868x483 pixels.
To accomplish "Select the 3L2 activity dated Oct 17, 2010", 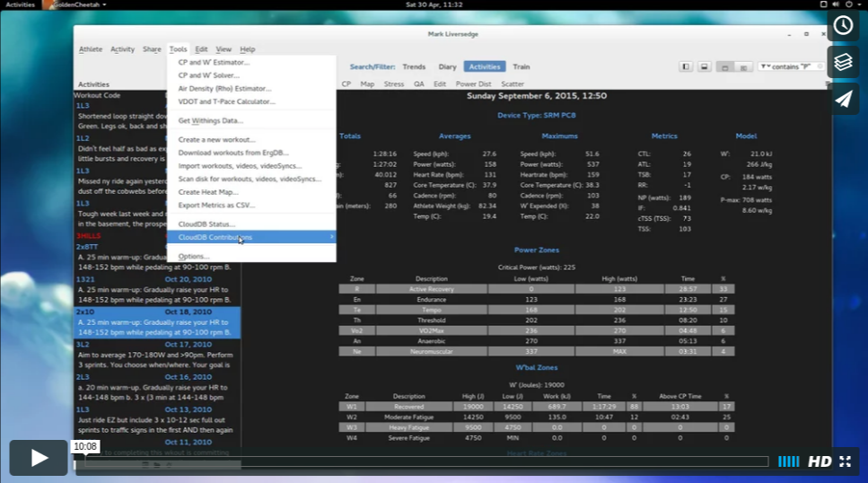I will (x=157, y=355).
